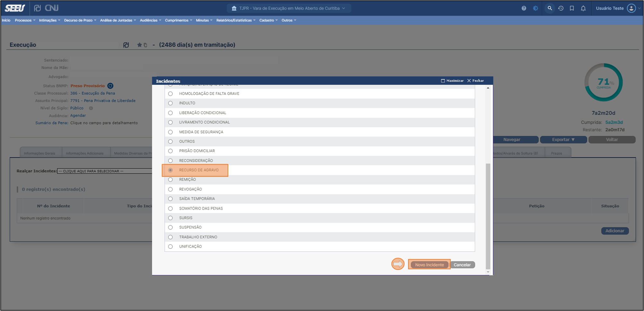
Task: Click the process icon beside Execução title
Action: pos(126,45)
